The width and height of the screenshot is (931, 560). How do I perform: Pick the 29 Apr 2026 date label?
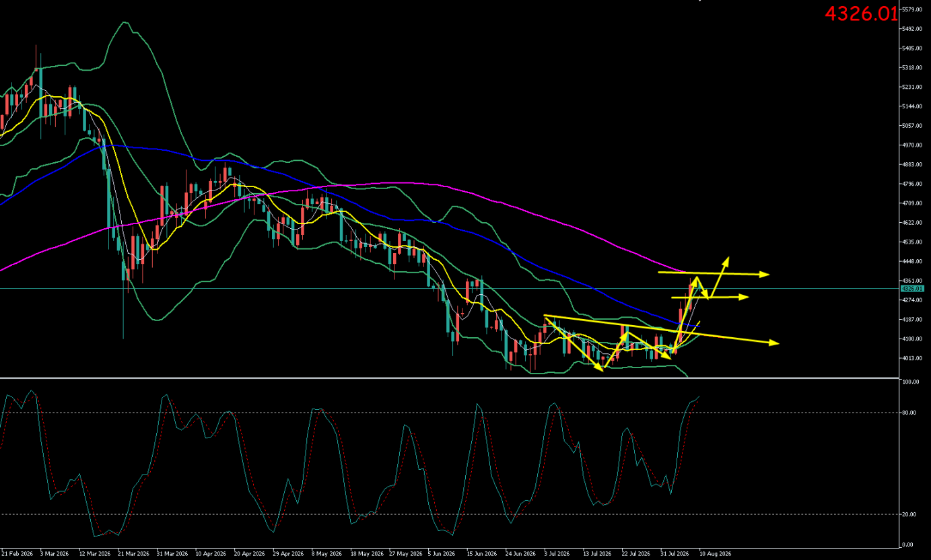[x=289, y=554]
